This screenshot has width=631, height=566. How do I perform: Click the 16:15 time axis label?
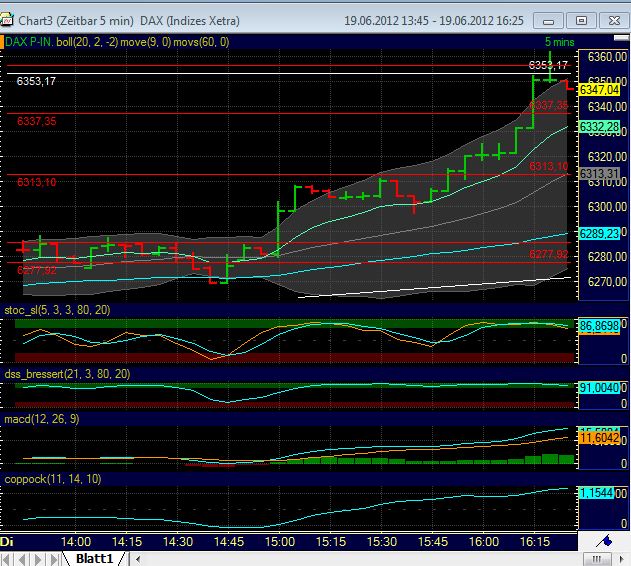click(x=535, y=541)
